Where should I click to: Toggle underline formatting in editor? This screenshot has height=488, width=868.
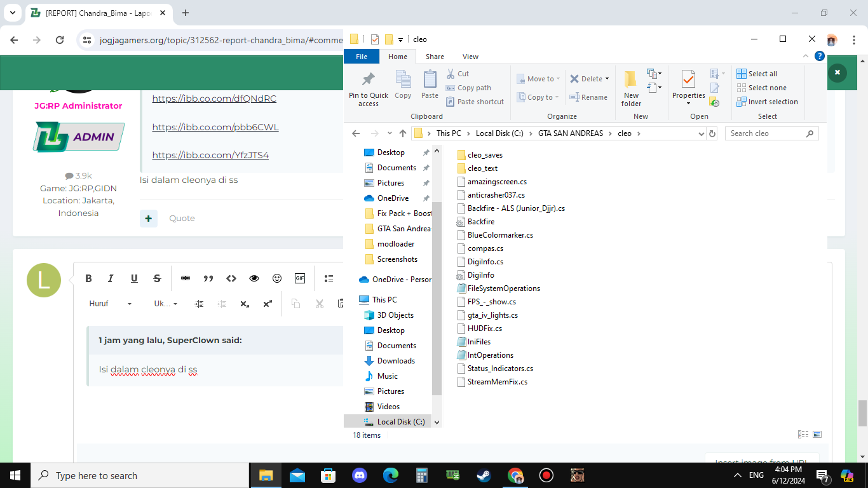click(x=134, y=278)
